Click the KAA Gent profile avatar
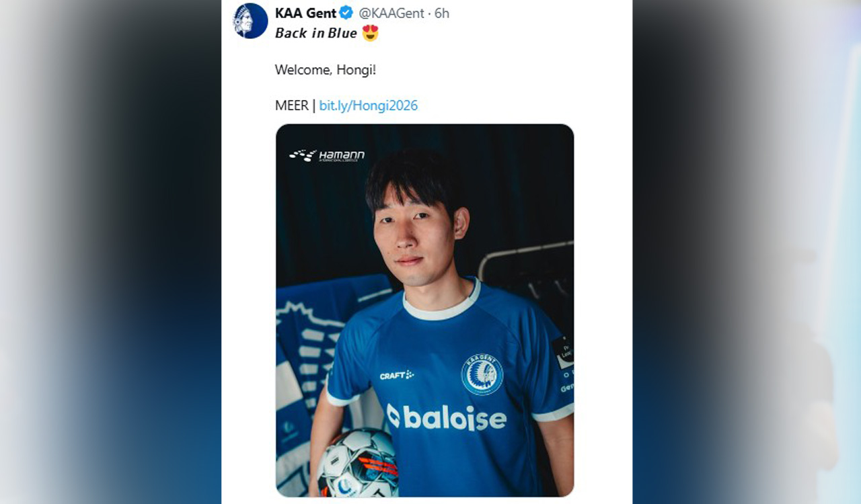The height and width of the screenshot is (504, 861). [250, 21]
